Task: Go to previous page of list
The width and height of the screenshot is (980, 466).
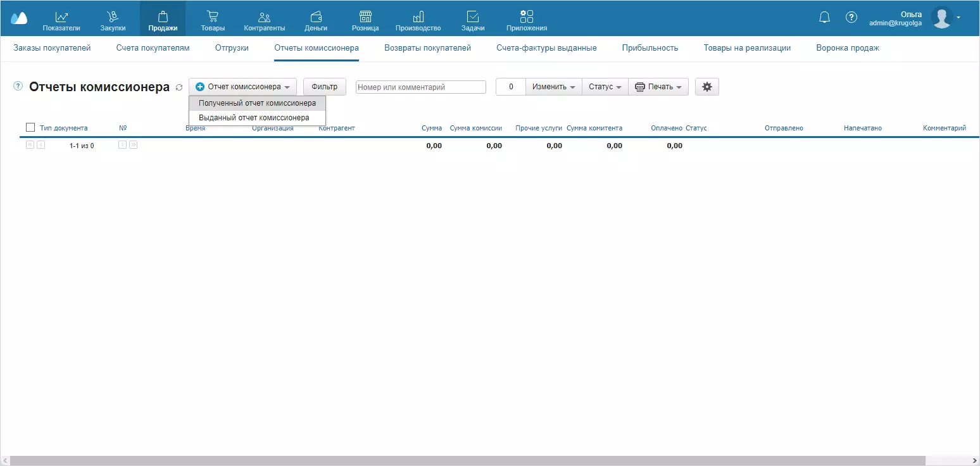Action: pos(41,145)
